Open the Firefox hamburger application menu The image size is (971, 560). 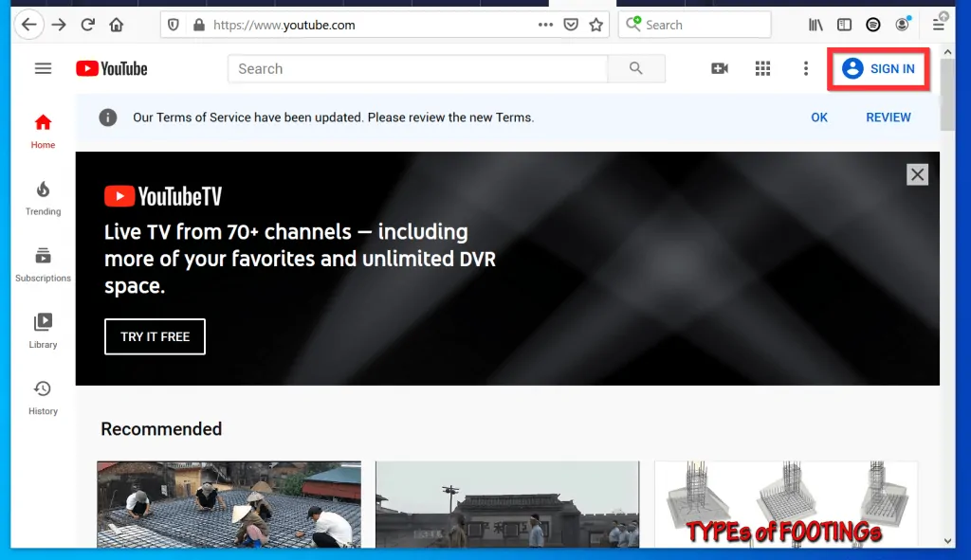(x=939, y=25)
